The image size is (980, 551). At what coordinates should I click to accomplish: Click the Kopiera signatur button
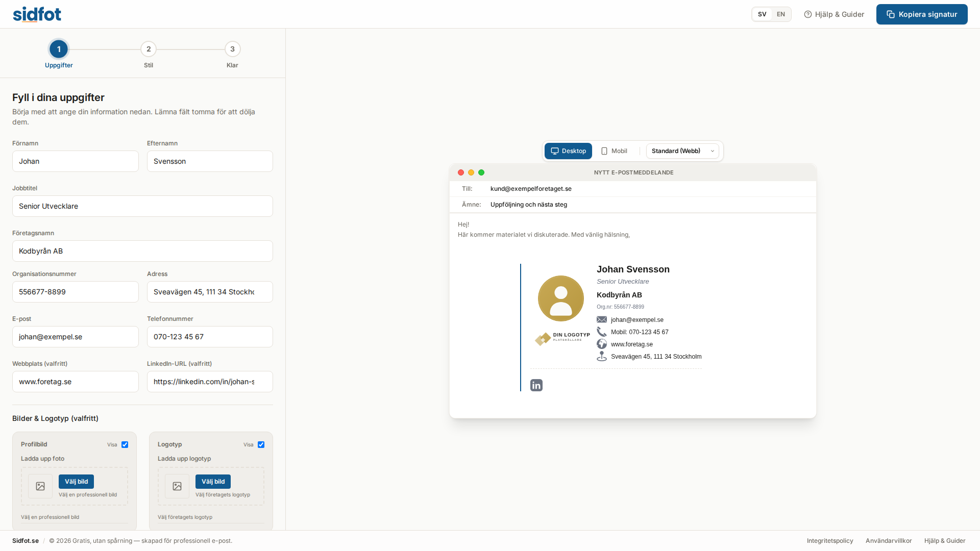click(x=922, y=14)
